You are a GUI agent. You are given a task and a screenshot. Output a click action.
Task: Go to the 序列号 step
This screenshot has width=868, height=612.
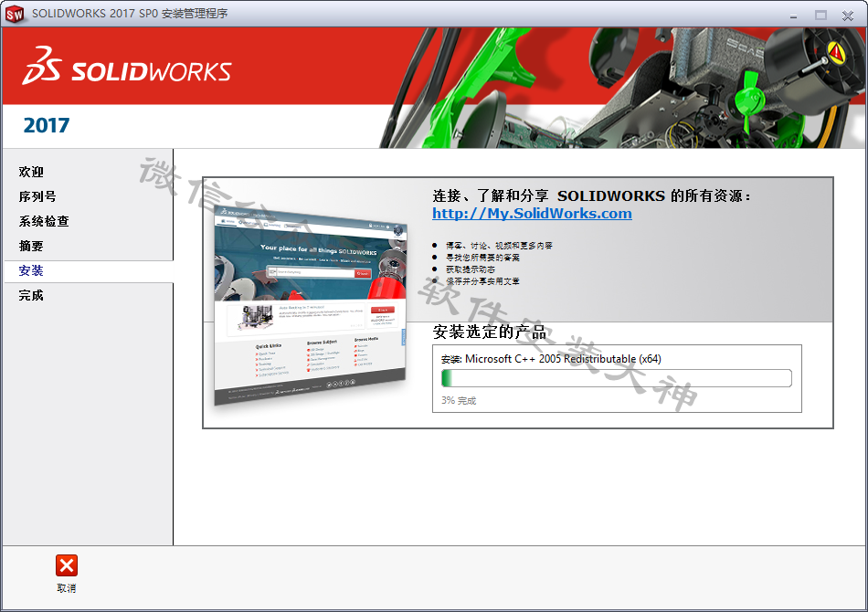click(37, 196)
